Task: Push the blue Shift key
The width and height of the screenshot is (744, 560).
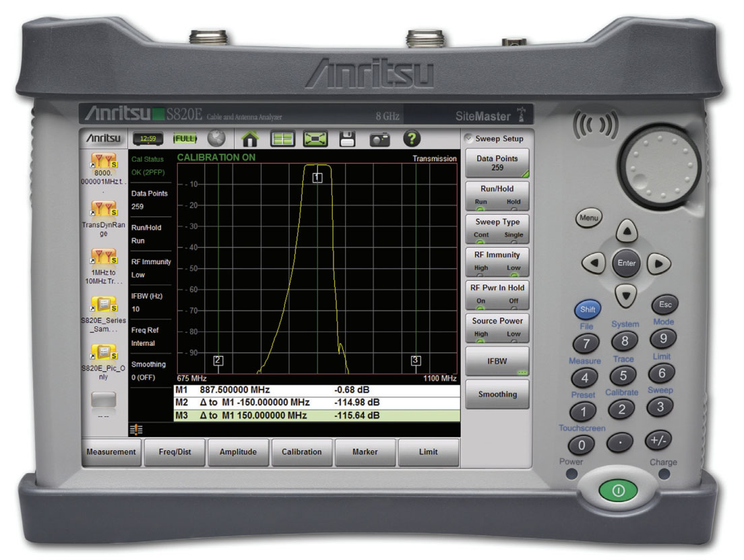Action: [x=588, y=310]
